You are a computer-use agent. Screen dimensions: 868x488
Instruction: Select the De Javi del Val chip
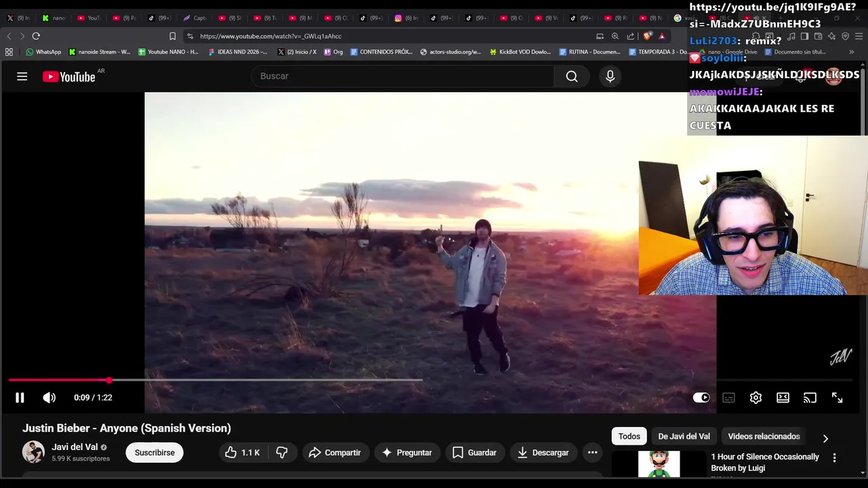684,436
